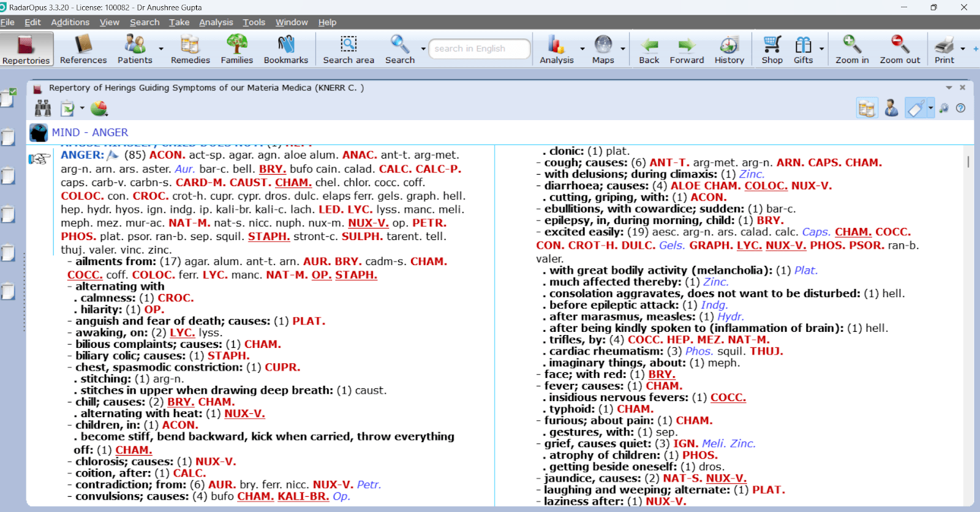The width and height of the screenshot is (980, 512).
Task: Expand the tag button dropdown arrow
Action: [x=930, y=108]
